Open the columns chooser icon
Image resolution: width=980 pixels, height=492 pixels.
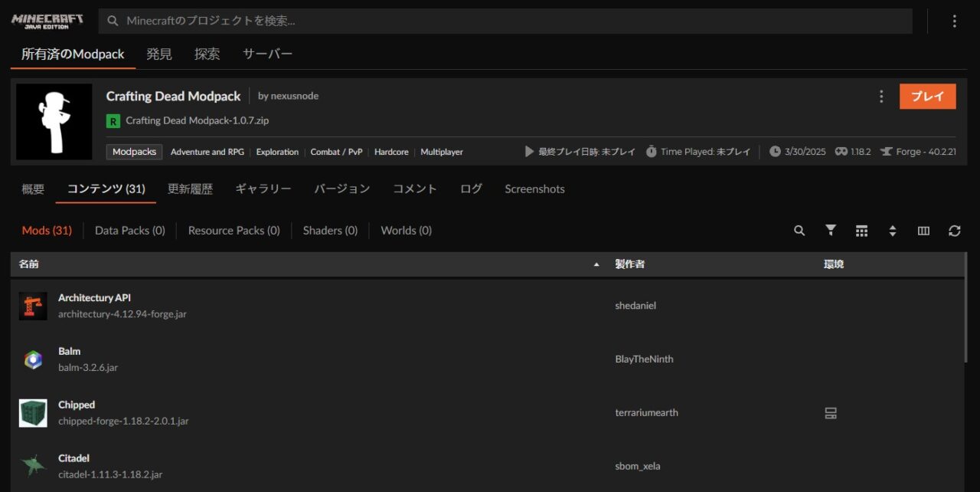(923, 231)
